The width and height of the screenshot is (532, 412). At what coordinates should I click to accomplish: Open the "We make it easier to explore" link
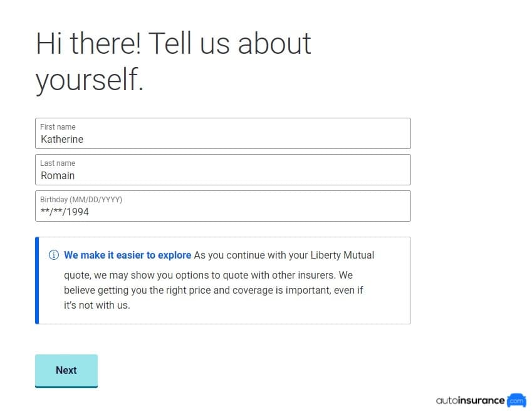(x=128, y=255)
